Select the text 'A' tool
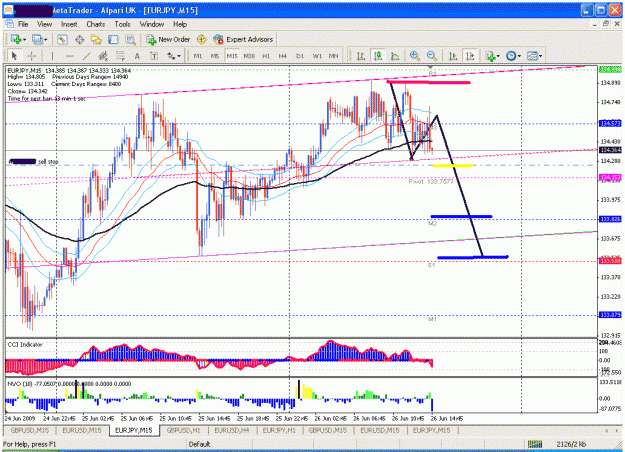Image resolution: width=625 pixels, height=452 pixels. click(x=137, y=56)
